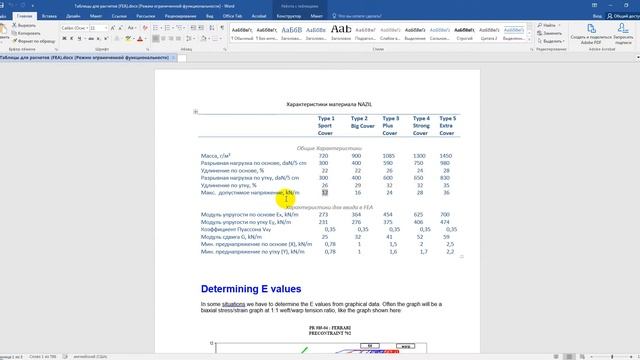Open the Paragraph dialog launcher
This screenshot has width=640, height=360.
click(x=225, y=49)
